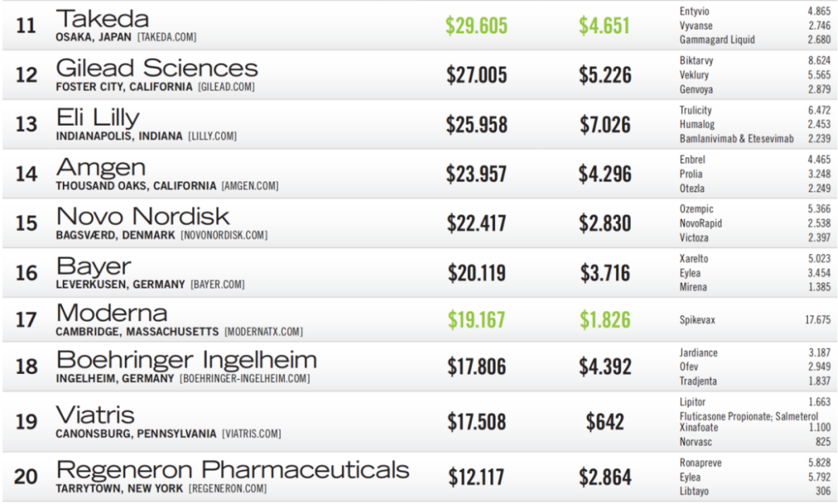838x504 pixels.
Task: Select Moderna's green $19.167 revenue value
Action: tap(476, 319)
